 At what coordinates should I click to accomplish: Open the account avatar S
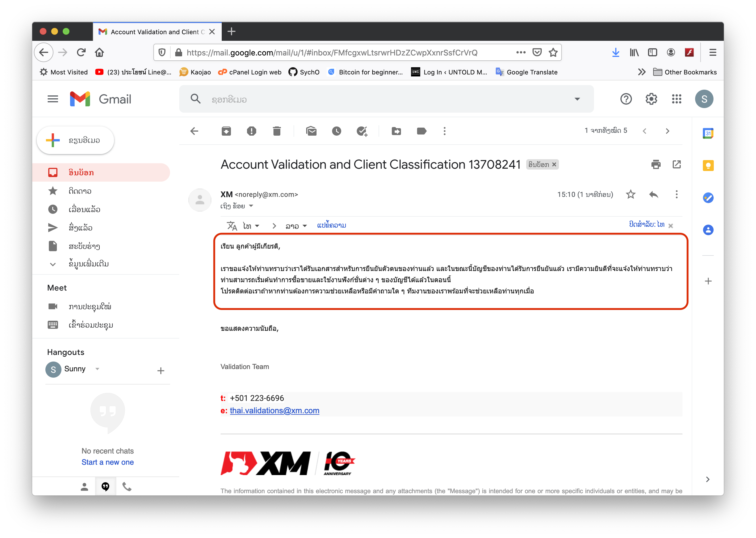point(704,99)
